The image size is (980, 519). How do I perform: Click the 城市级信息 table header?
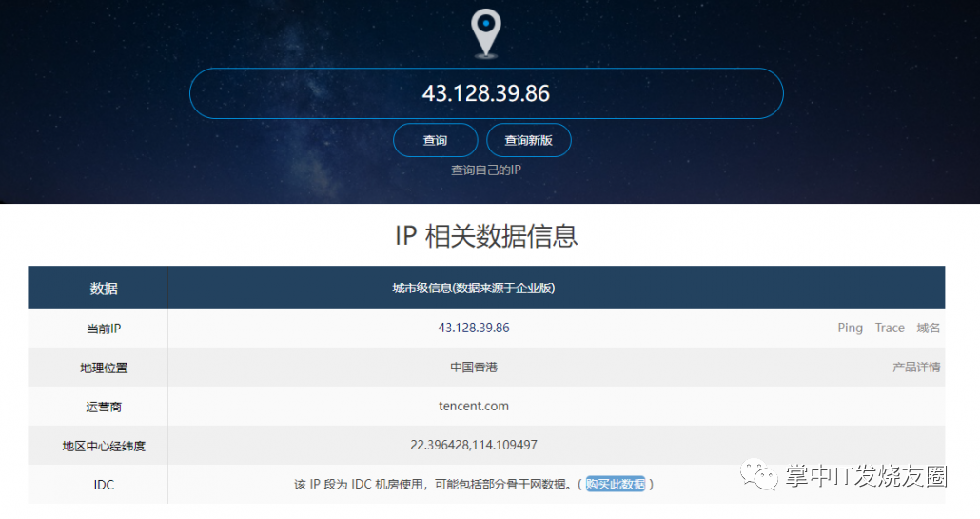point(474,288)
